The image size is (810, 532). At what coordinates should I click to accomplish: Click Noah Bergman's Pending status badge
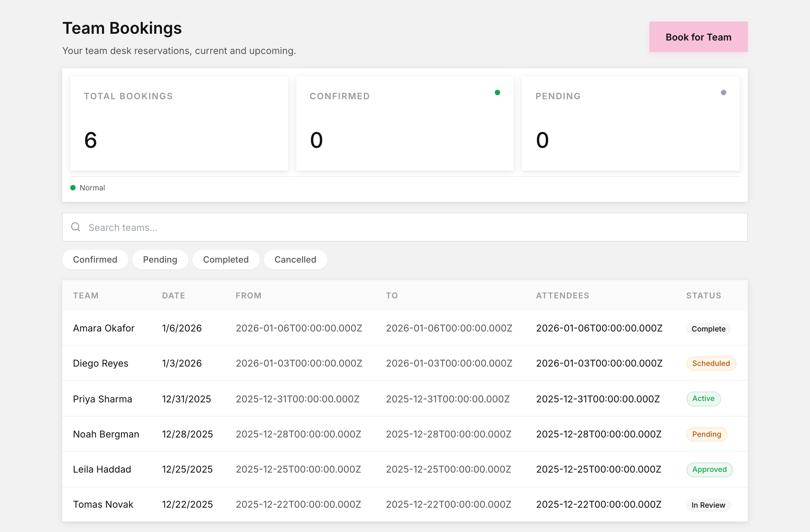click(706, 434)
